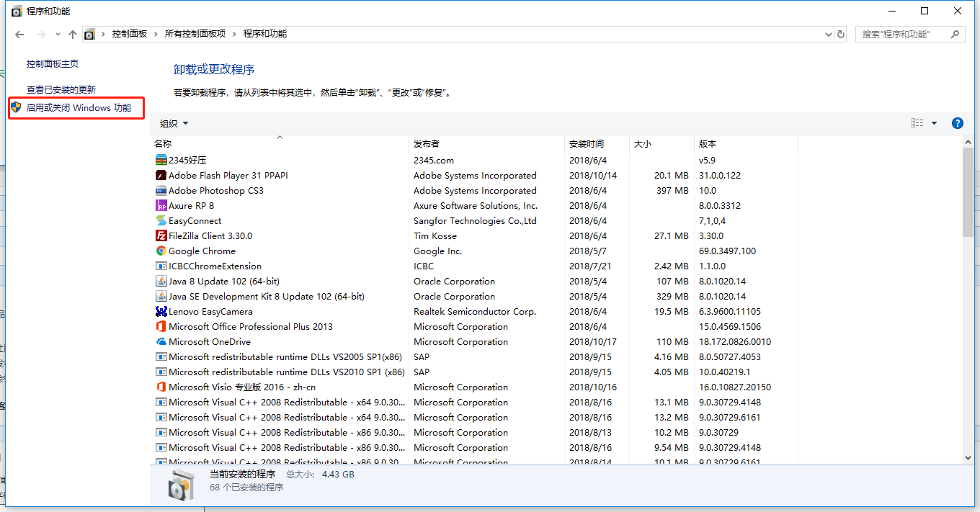Image resolution: width=980 pixels, height=512 pixels.
Task: Open the 组织 dropdown menu
Action: [174, 123]
